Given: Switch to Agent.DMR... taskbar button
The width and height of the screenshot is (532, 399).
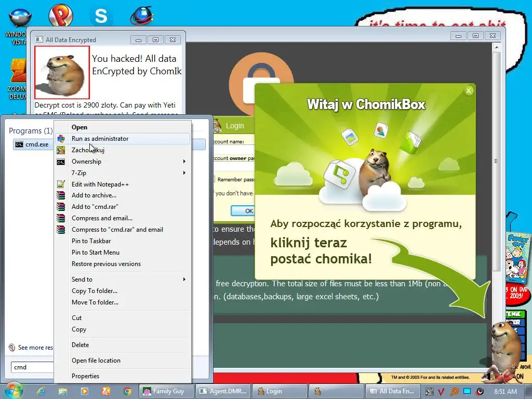Looking at the screenshot, I should [223, 391].
